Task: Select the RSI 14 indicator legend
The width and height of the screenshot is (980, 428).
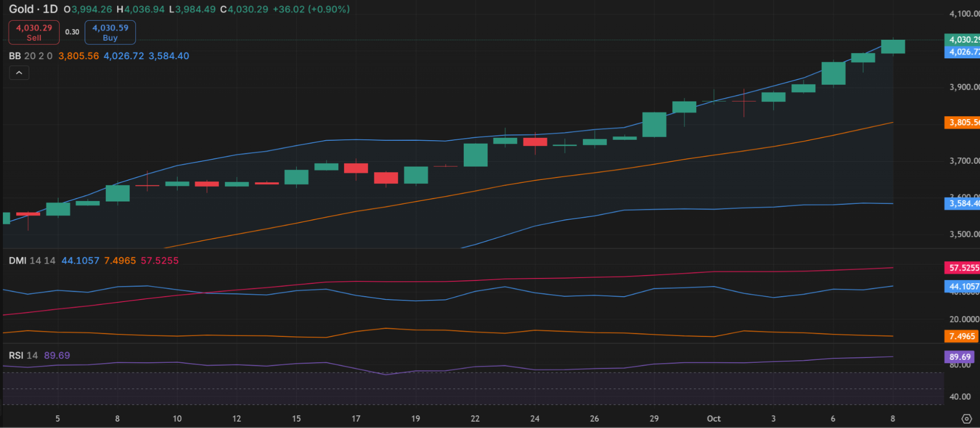Action: coord(23,355)
